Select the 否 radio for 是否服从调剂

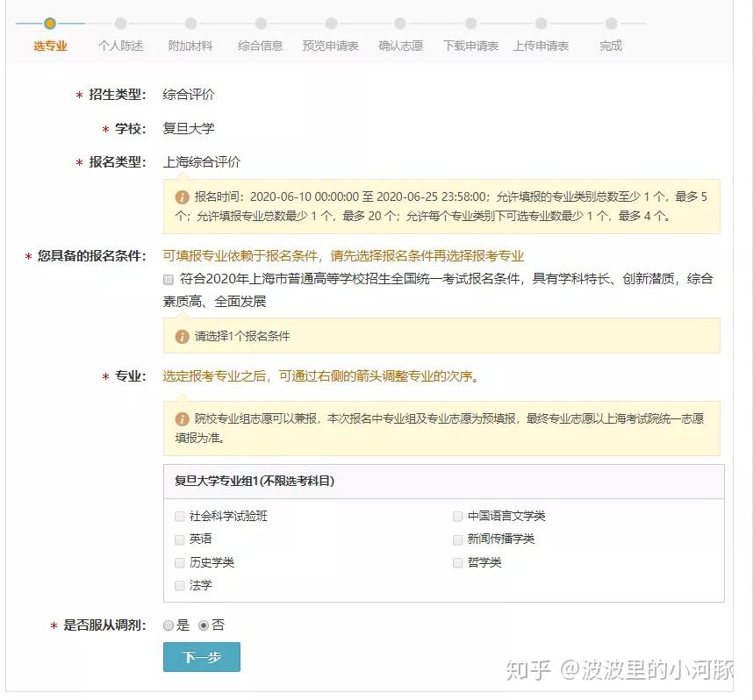tap(203, 625)
